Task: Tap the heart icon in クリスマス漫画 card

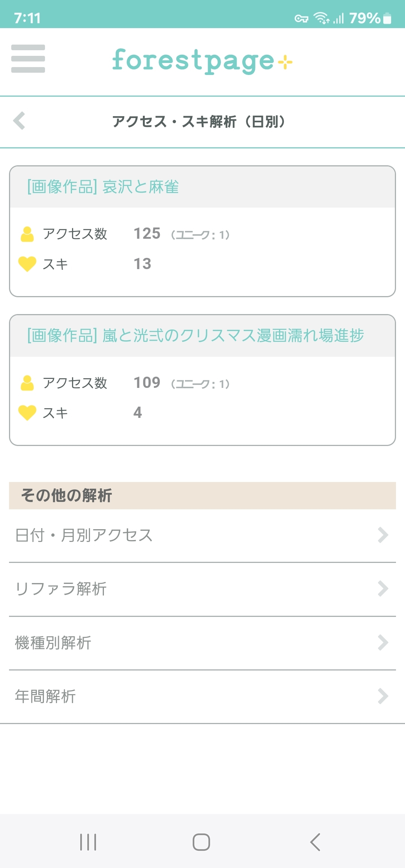Action: (27, 413)
